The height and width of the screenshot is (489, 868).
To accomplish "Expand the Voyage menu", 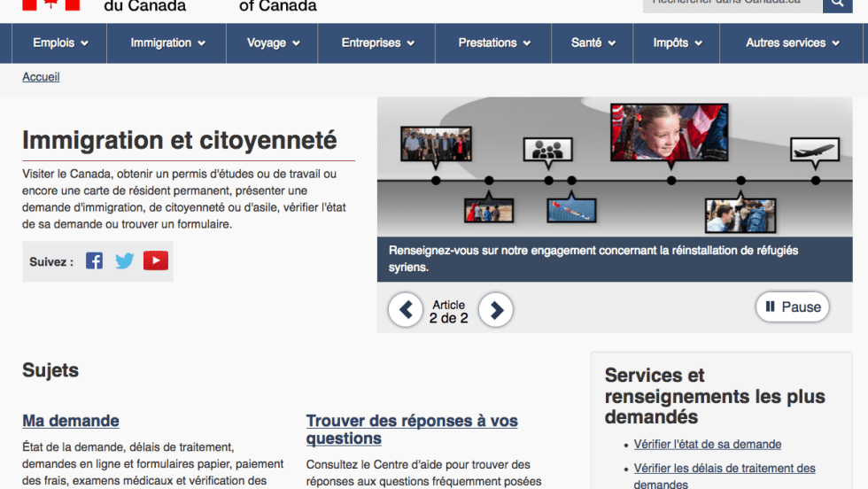I will [273, 43].
